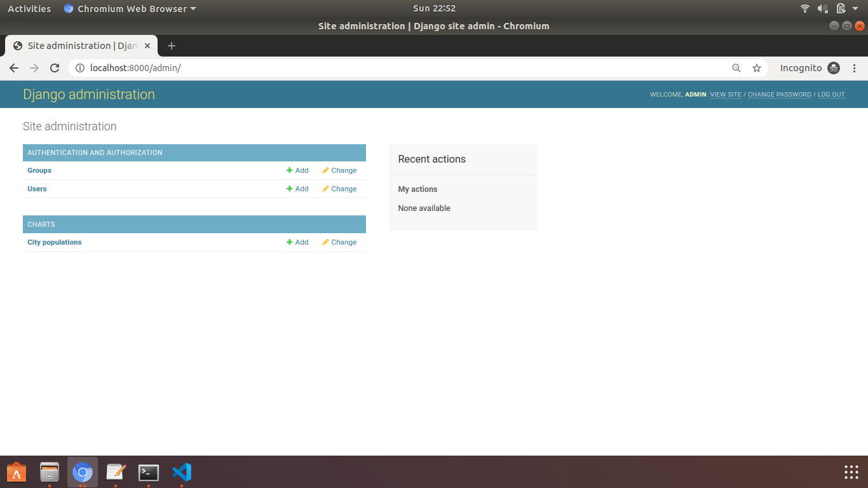This screenshot has width=868, height=488.
Task: Click the site information icon in address bar
Action: coord(79,68)
